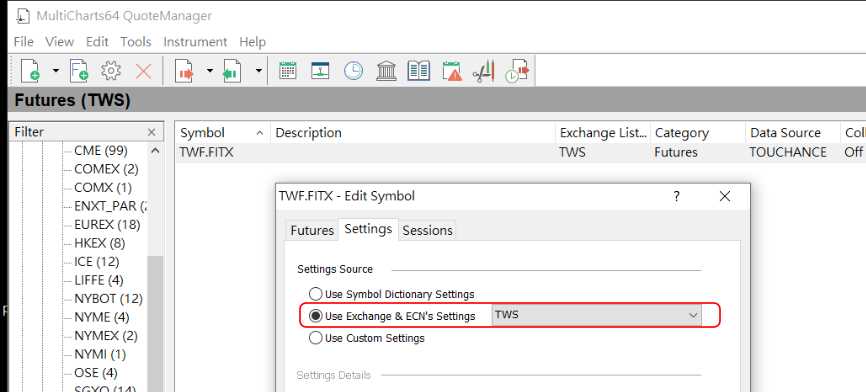Open the Add Symbol dropdown arrow

click(56, 71)
